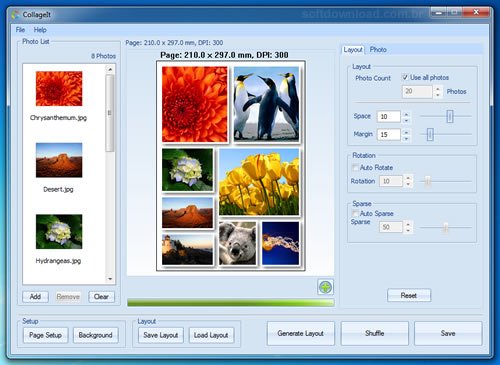Decrease Space value with down arrow
This screenshot has height=365, width=500.
406,120
